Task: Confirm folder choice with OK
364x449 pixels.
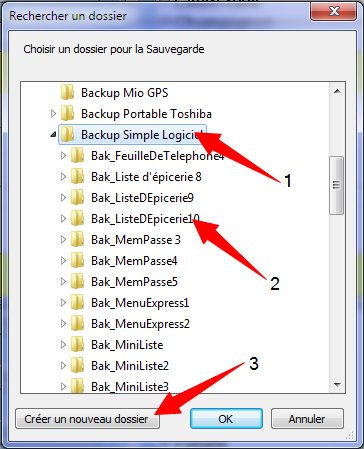Action: (x=226, y=419)
